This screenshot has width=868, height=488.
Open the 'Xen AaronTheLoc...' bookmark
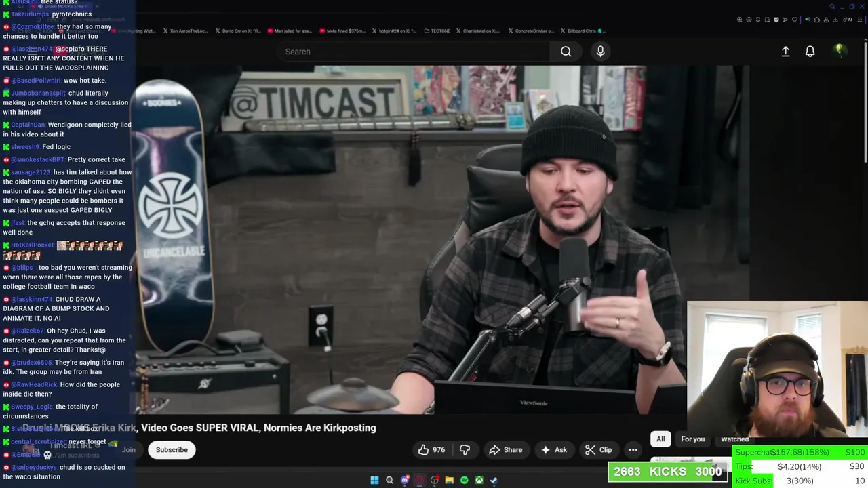coord(185,30)
